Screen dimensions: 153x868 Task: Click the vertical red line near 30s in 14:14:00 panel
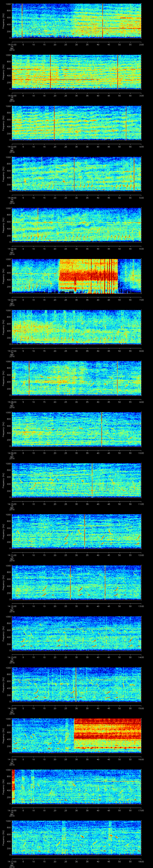pos(76,685)
